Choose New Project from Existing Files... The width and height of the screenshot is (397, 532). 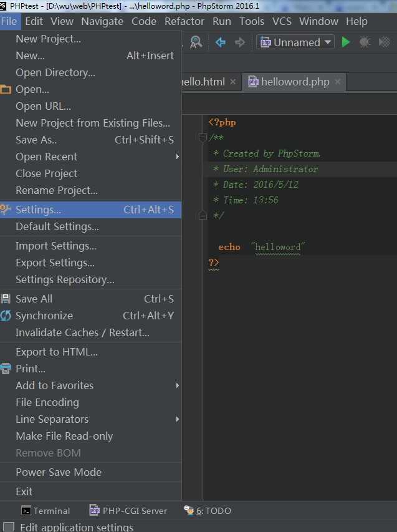click(90, 123)
